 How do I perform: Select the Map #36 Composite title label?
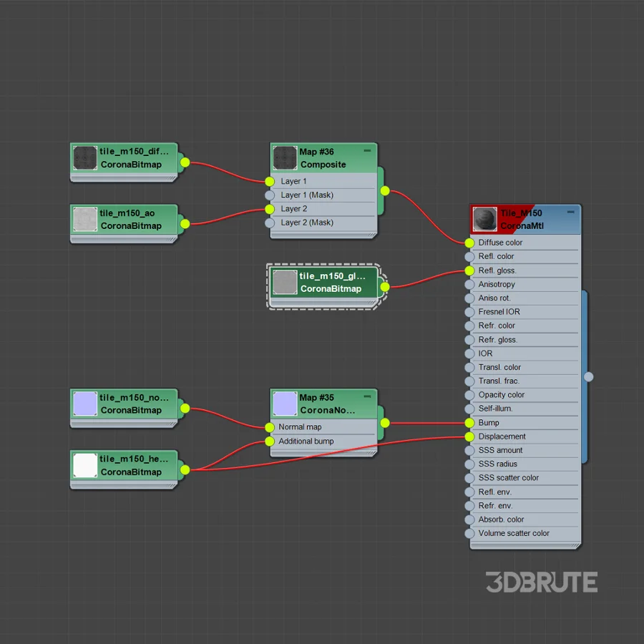pos(323,158)
